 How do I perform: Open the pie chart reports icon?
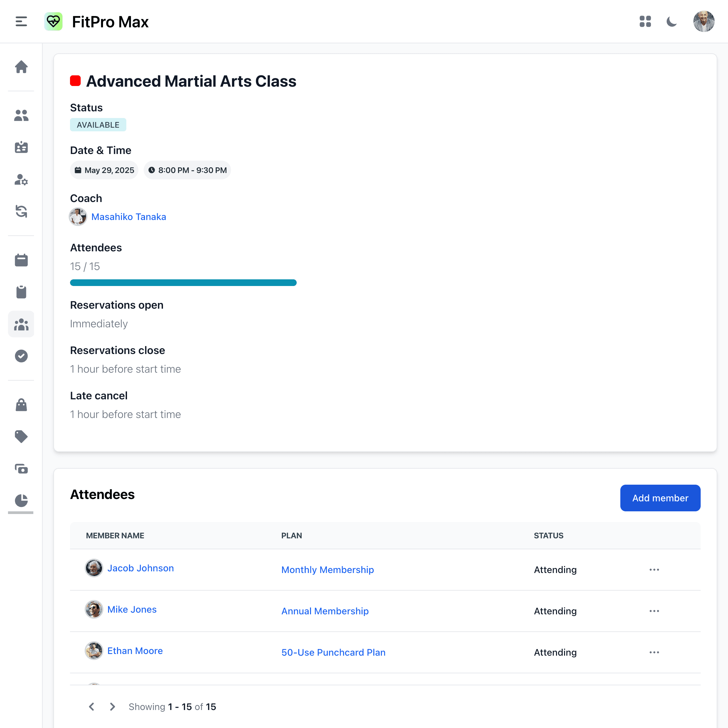[21, 501]
